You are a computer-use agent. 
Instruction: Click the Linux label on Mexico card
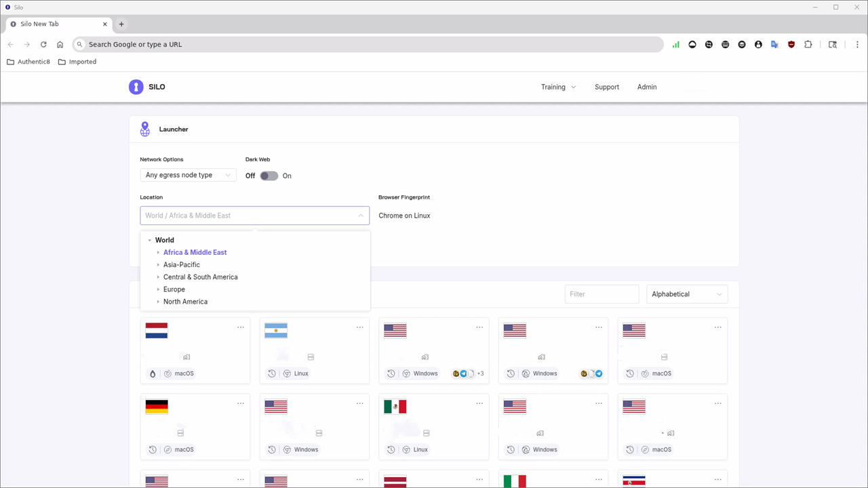tap(420, 449)
